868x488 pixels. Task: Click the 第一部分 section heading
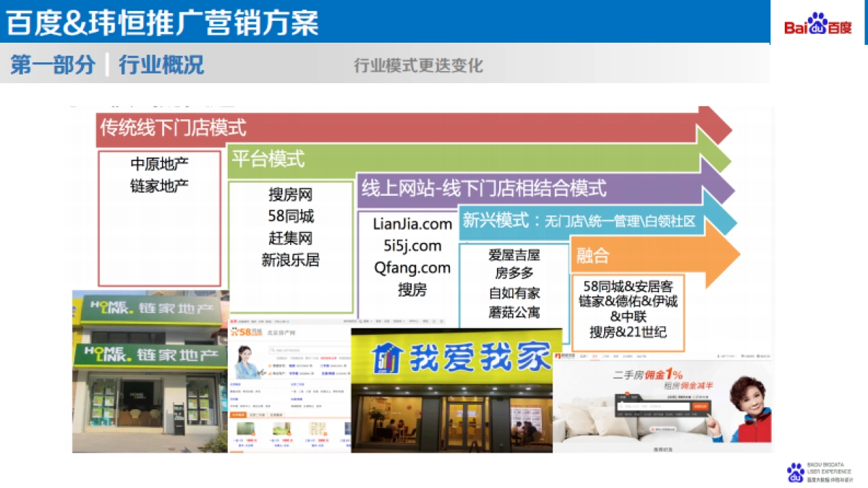pyautogui.click(x=53, y=65)
